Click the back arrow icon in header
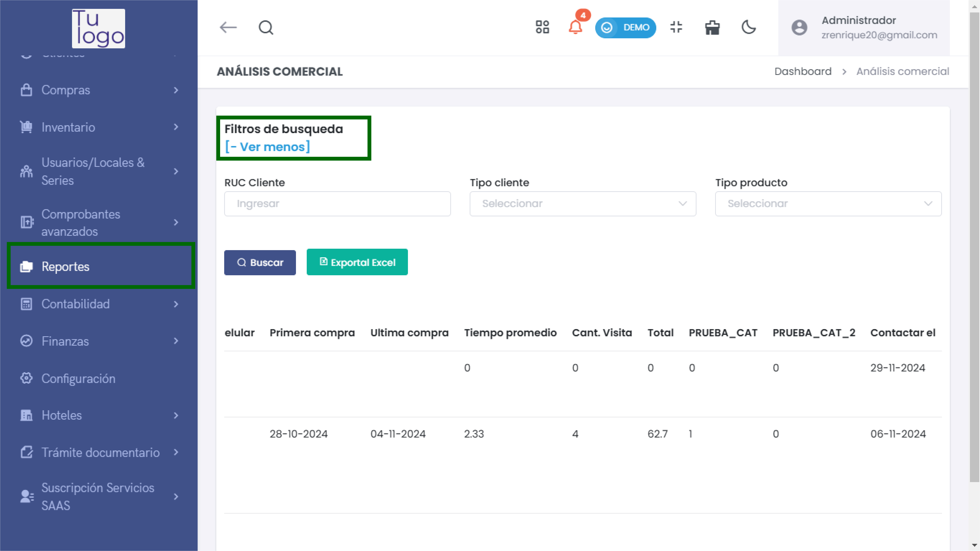This screenshot has height=551, width=980. coord(228,27)
